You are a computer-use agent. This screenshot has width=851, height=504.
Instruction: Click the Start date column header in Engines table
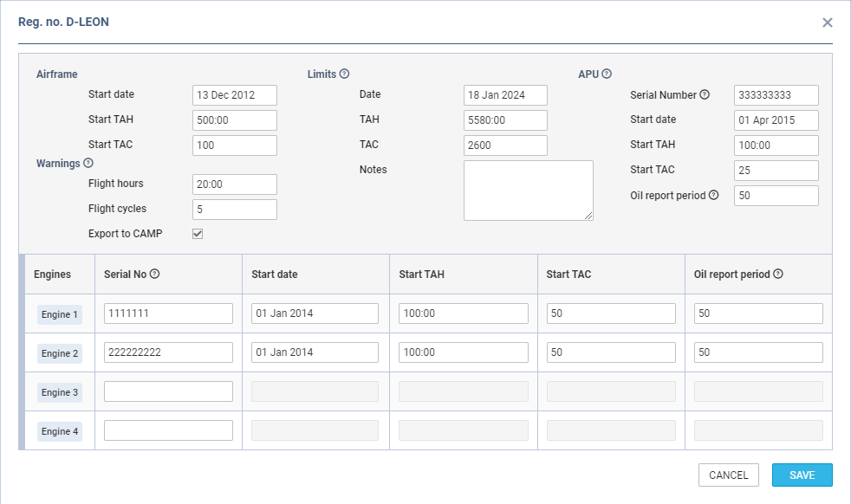click(274, 274)
